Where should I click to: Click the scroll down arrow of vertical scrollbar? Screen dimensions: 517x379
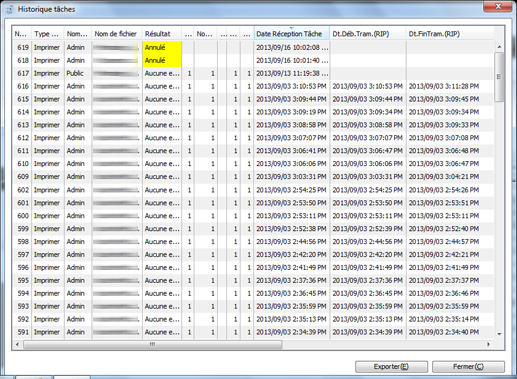(499, 334)
